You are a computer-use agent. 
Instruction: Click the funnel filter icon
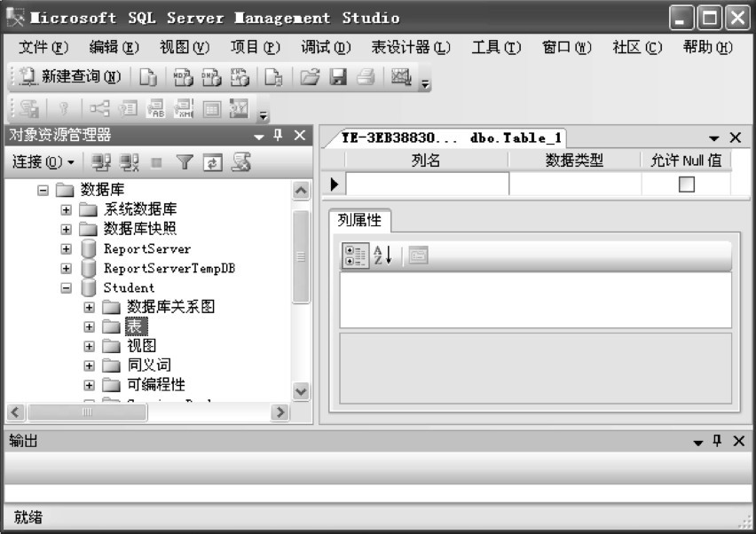pos(185,162)
